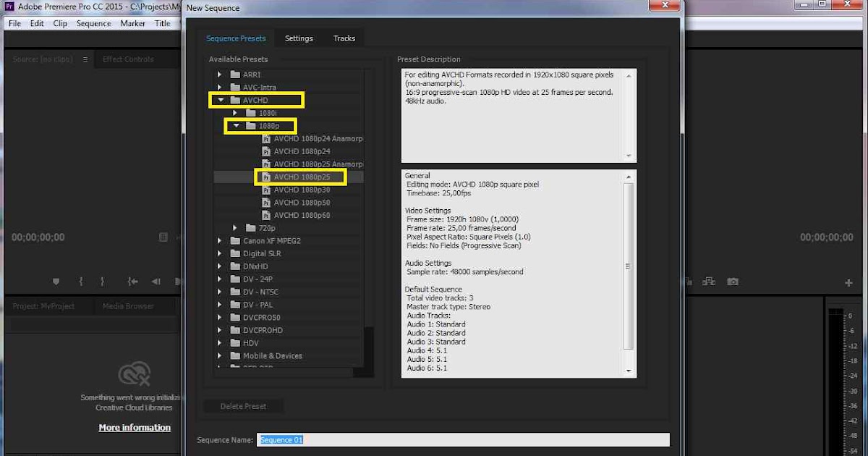868x456 pixels.
Task: Click down arrow of upper description scrollbar
Action: tap(627, 156)
